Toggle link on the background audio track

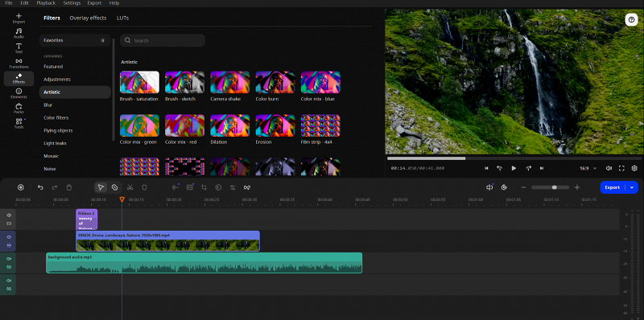tap(9, 267)
